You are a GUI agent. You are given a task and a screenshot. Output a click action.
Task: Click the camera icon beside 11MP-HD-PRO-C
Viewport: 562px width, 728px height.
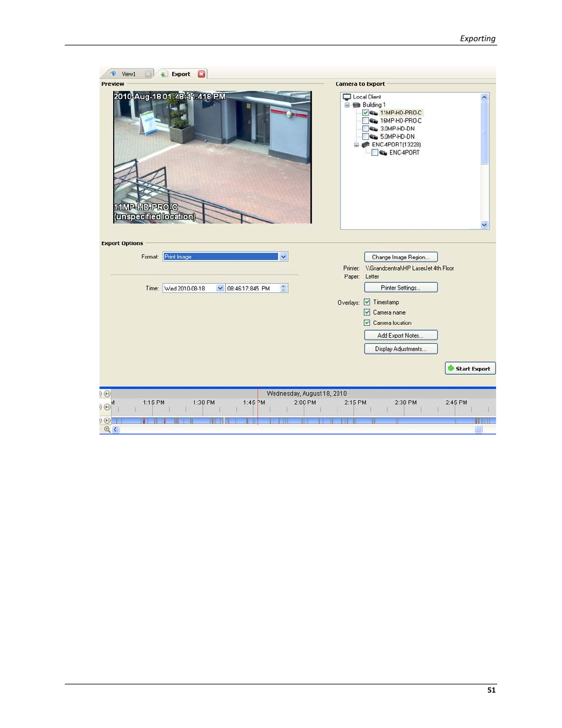click(x=373, y=113)
